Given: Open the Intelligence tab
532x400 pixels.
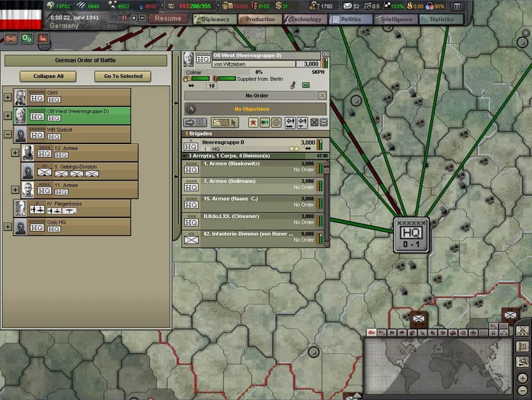Looking at the screenshot, I should 396,19.
